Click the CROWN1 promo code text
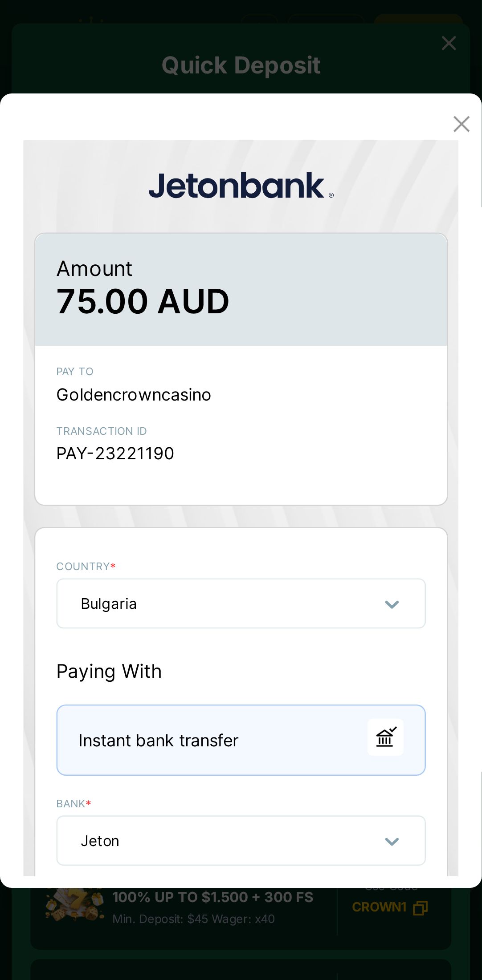Screen dimensions: 482x980 click(379, 907)
